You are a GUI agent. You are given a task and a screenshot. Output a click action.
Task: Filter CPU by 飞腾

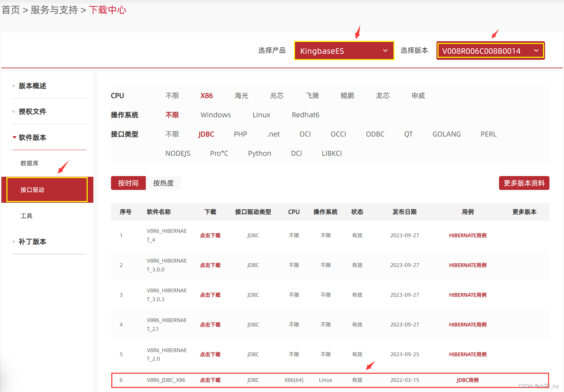click(312, 96)
